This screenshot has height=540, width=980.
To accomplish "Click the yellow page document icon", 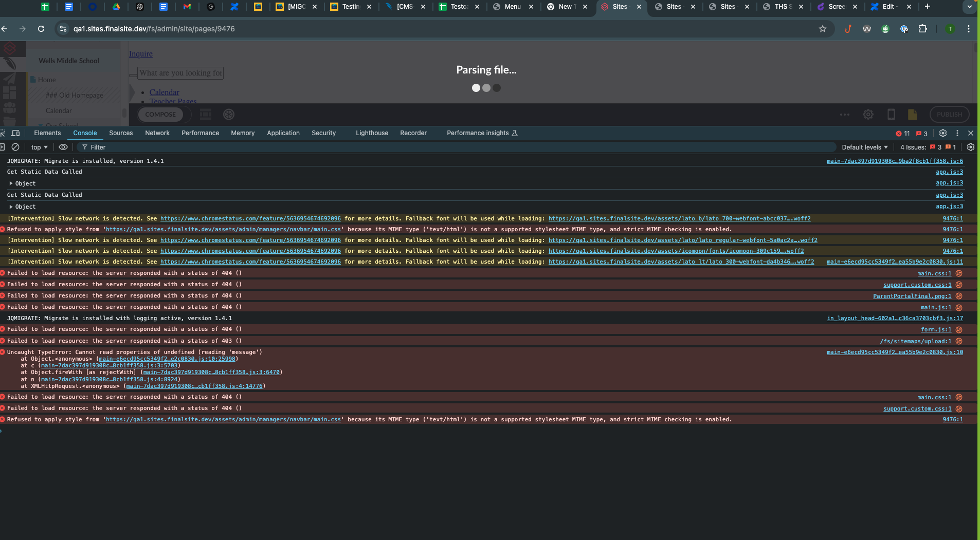I will click(x=913, y=115).
